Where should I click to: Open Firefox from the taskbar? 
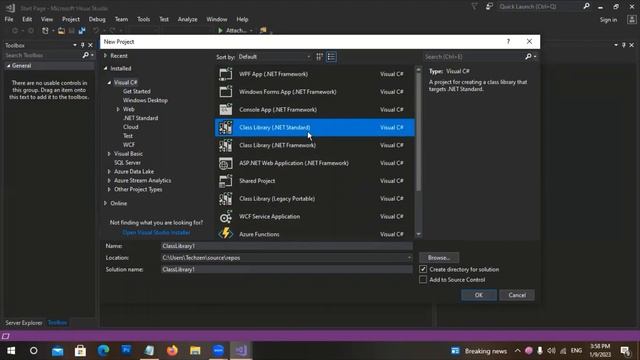click(x=172, y=350)
